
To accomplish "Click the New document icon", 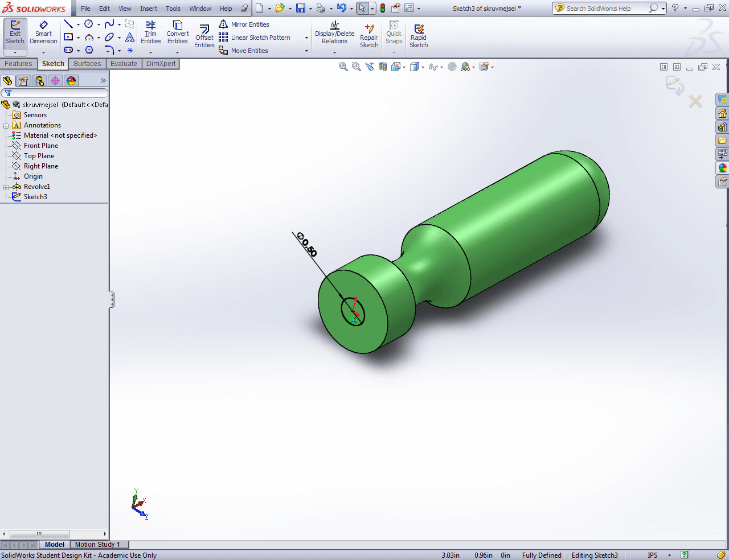I will [x=260, y=8].
